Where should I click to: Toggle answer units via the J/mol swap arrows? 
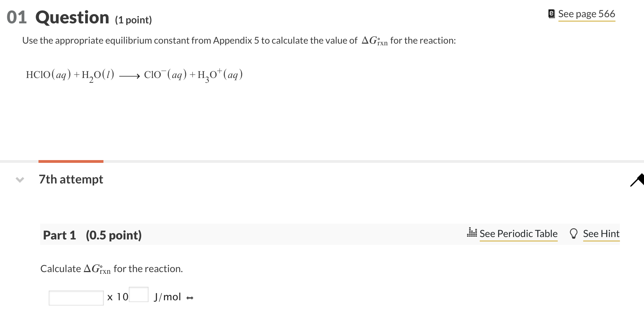(x=190, y=298)
